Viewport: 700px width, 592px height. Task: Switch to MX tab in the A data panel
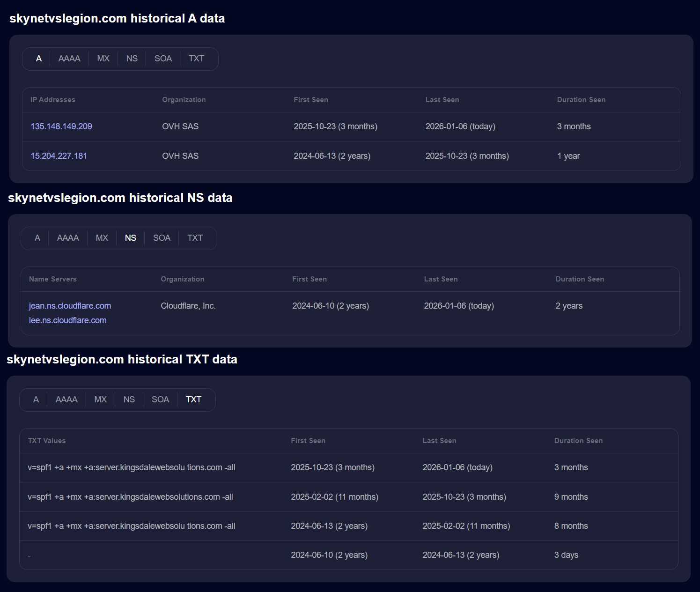point(103,59)
